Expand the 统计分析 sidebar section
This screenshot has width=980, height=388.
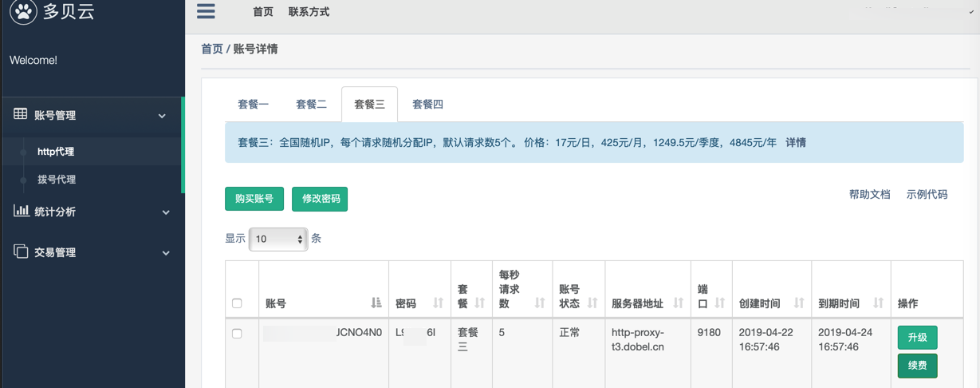point(166,212)
